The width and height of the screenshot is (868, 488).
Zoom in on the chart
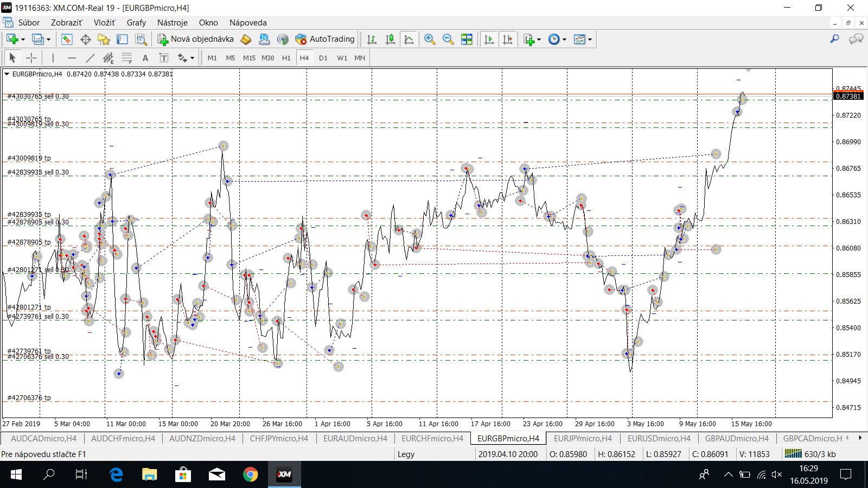click(430, 39)
